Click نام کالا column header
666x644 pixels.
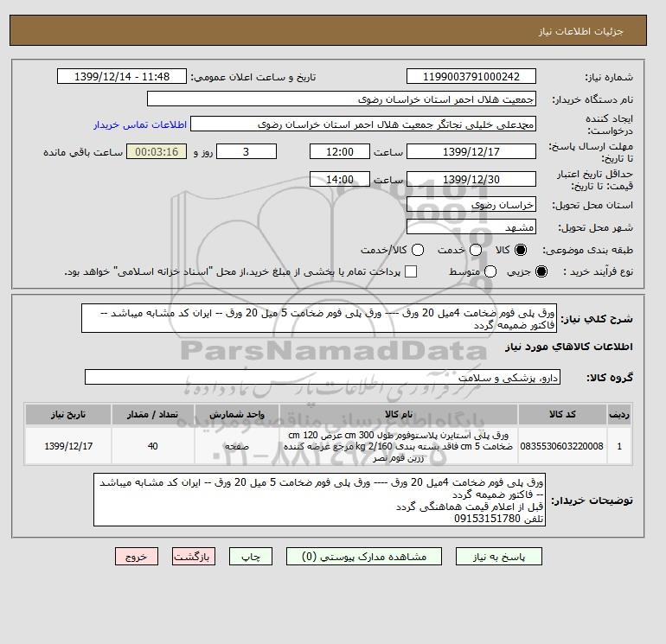click(x=399, y=414)
